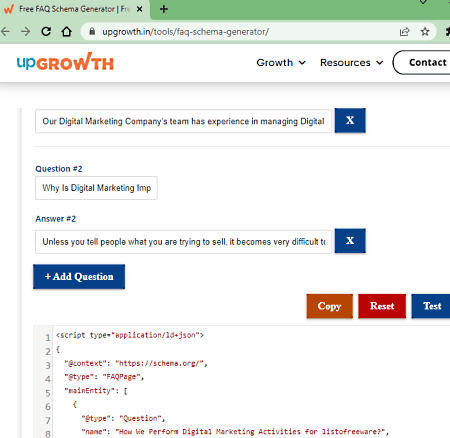Open the Contact button

click(423, 62)
